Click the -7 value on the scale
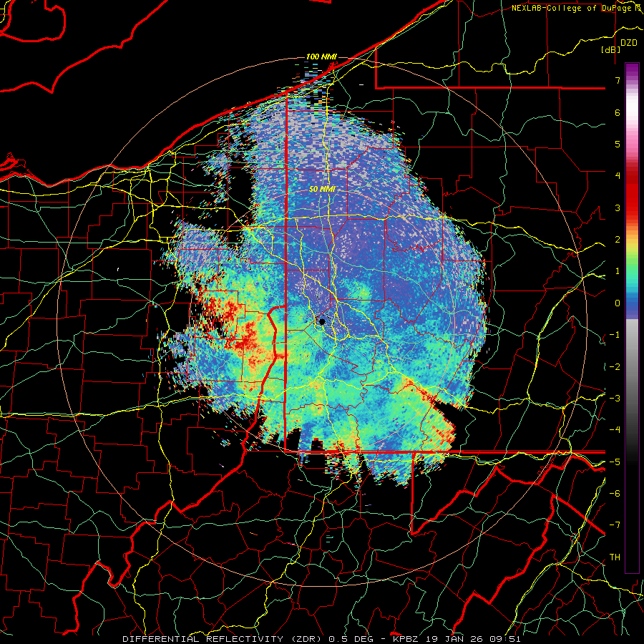Screen dimensions: 644x644 615,525
